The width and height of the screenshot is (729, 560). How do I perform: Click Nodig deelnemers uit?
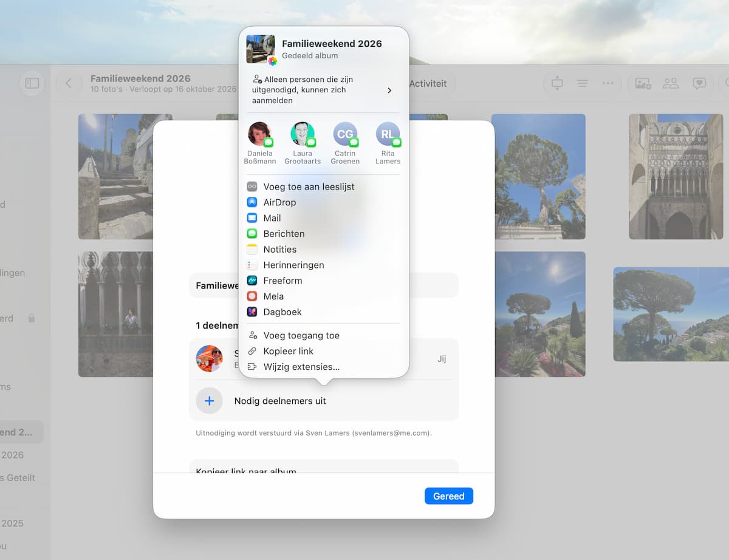click(x=280, y=401)
